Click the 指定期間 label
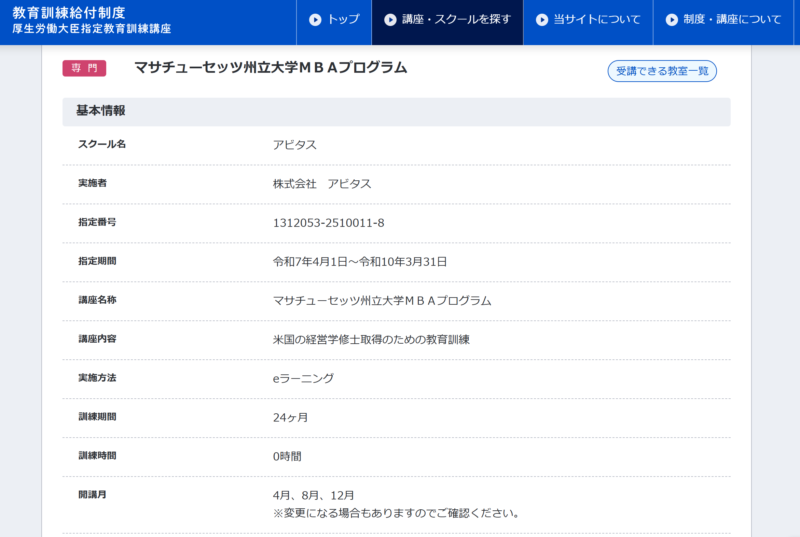This screenshot has width=800, height=537. (97, 261)
